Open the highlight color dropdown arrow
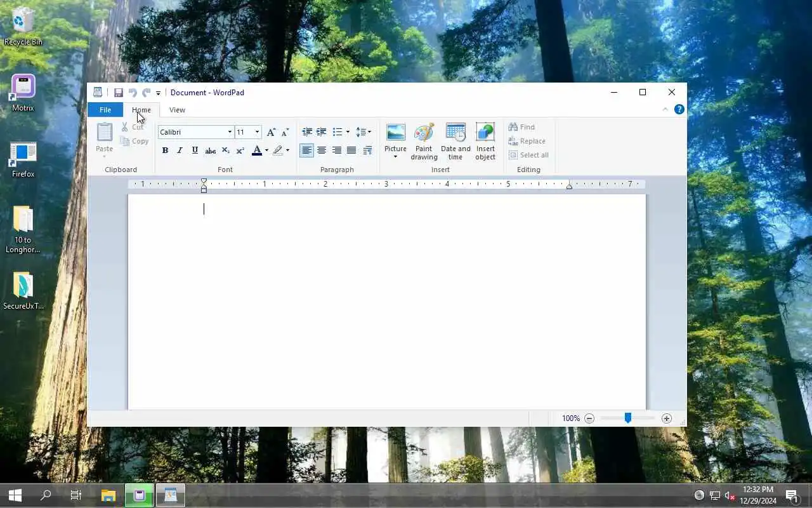Viewport: 812px width, 508px height. point(287,150)
